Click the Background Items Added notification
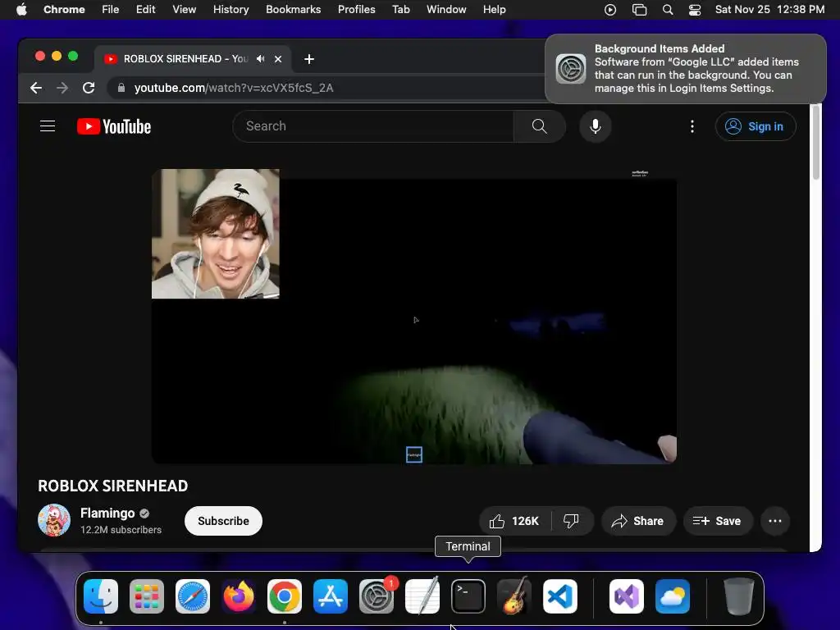Screen dimensions: 840x630 pyautogui.click(x=685, y=69)
